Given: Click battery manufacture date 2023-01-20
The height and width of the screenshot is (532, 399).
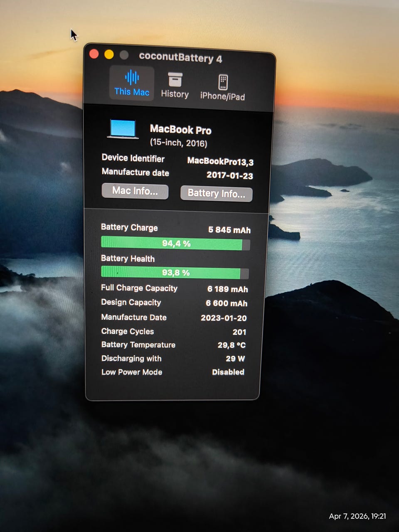Looking at the screenshot, I should click(224, 318).
